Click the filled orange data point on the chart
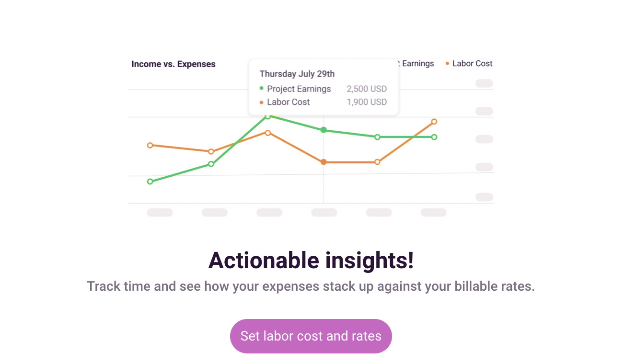The image size is (625, 364). point(324,162)
